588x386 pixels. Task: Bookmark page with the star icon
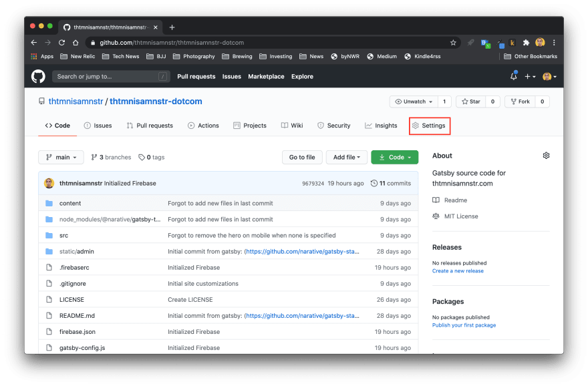pos(453,43)
